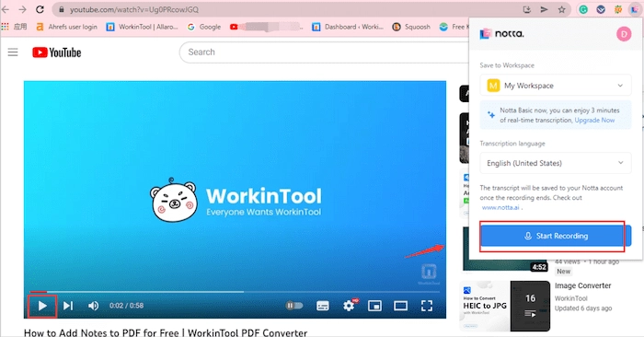This screenshot has height=337, width=644.
Task: Open the Ahrefs user login bookmark
Action: click(67, 27)
